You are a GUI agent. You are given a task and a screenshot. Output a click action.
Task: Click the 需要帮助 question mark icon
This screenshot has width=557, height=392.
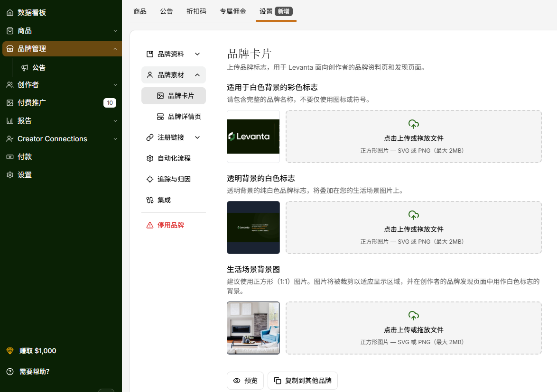[x=10, y=372]
